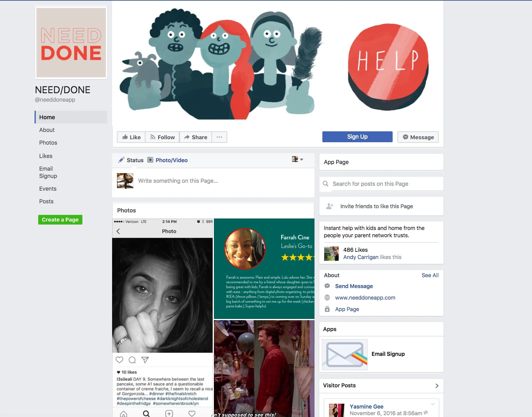Open the Home sidebar tab
532x417 pixels.
[71, 117]
